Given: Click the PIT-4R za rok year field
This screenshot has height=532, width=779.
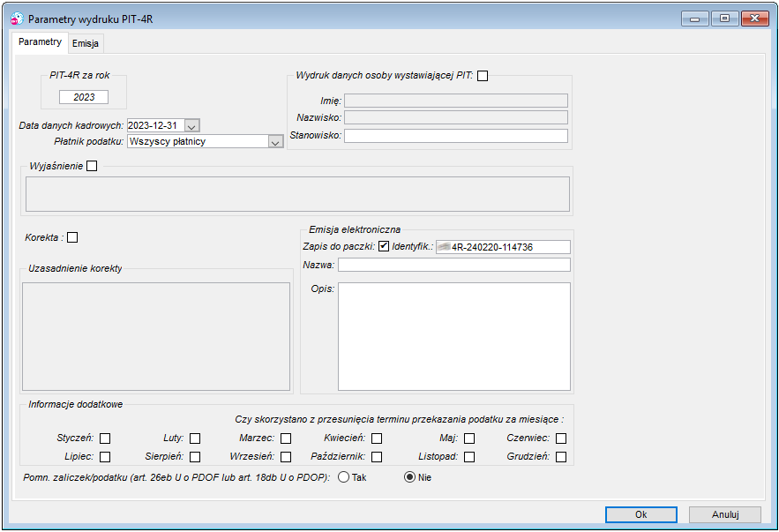Looking at the screenshot, I should tap(84, 97).
